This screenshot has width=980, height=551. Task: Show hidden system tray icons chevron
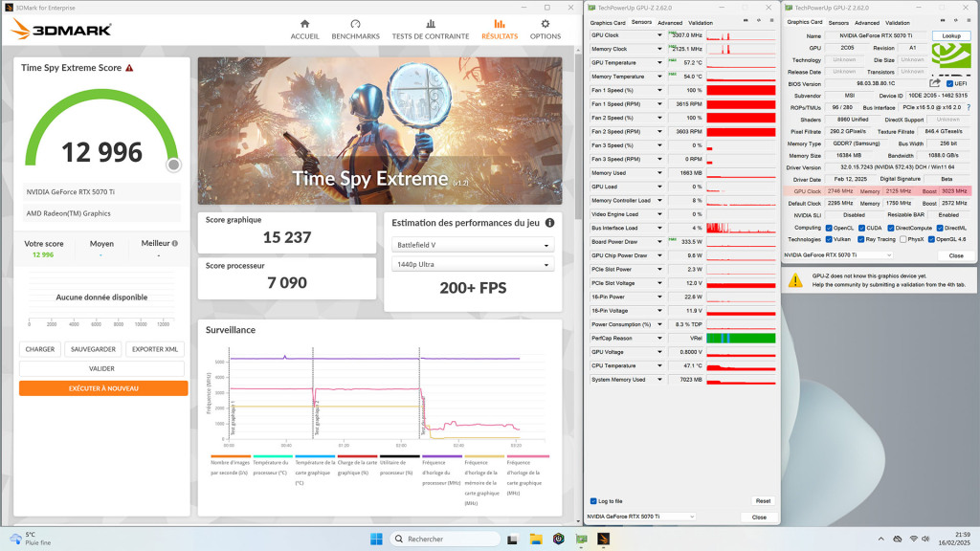pos(880,539)
